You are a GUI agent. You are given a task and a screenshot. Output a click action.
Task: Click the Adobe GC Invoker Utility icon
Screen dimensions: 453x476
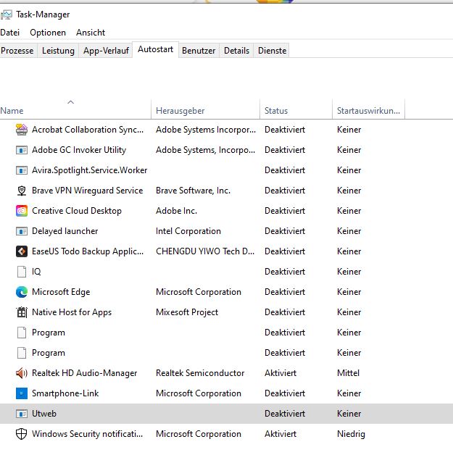(22, 150)
